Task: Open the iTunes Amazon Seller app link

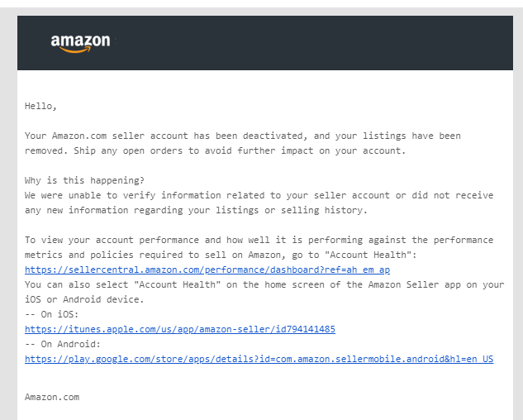Action: pyautogui.click(x=180, y=329)
